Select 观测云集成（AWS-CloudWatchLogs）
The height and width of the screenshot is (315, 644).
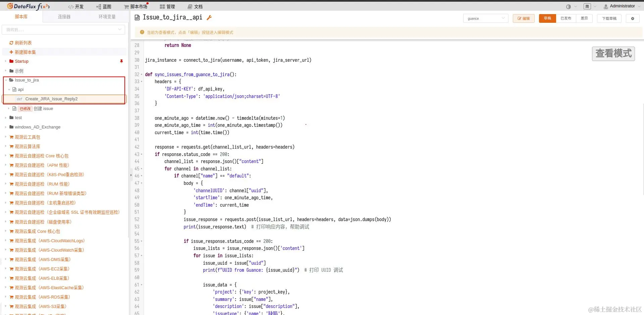[50, 241]
